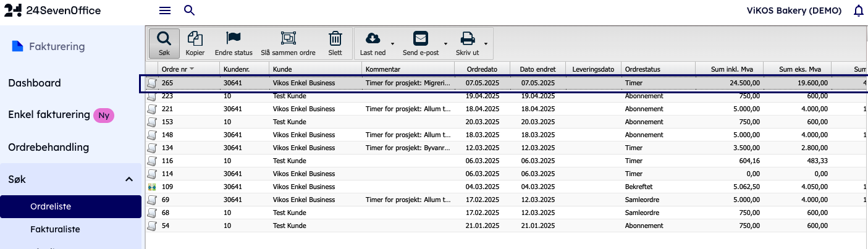Open notifications bell icon

click(858, 11)
